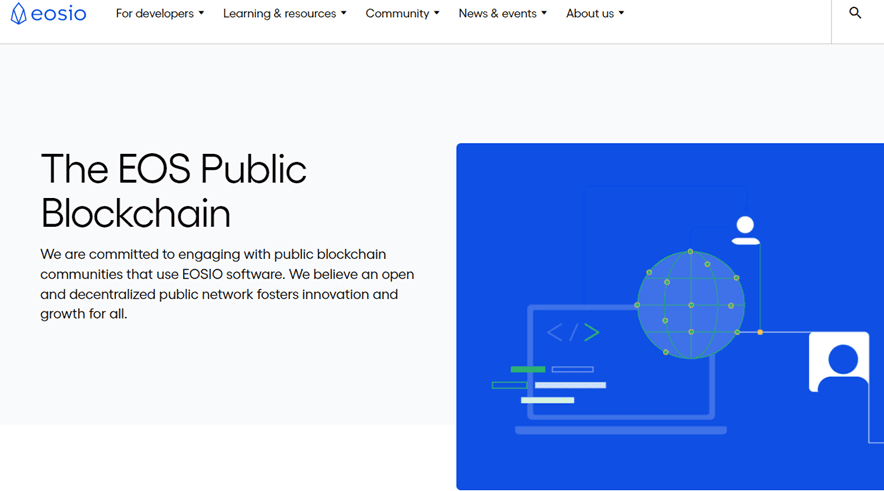
Task: Click the globe in the blue illustration
Action: tap(691, 304)
